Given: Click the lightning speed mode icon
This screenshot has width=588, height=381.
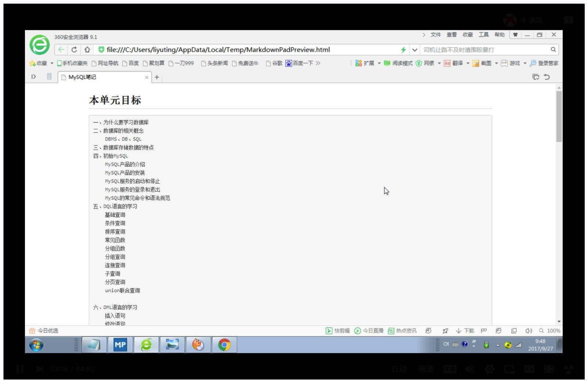Looking at the screenshot, I should point(403,50).
